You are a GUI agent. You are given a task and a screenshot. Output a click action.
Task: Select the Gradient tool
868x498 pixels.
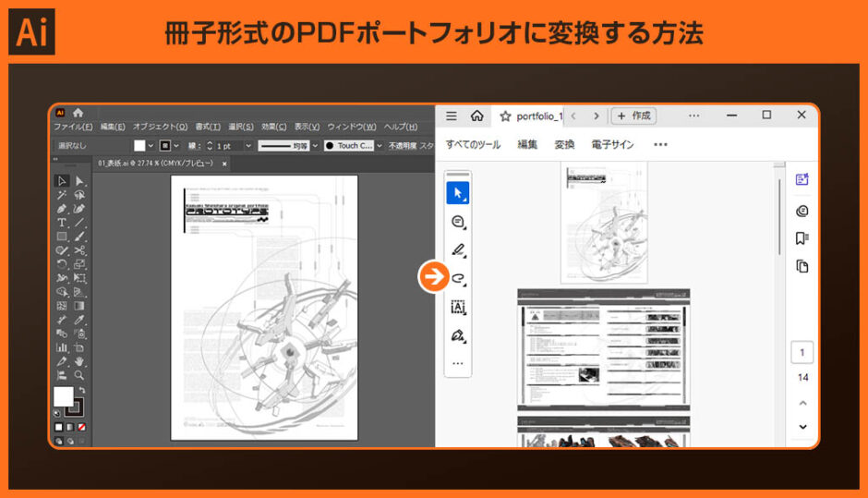79,306
